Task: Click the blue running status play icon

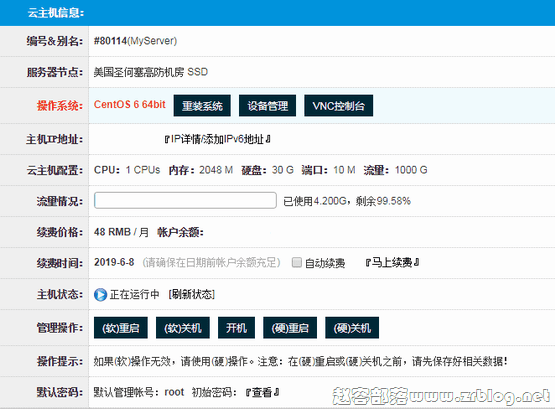Action: click(100, 294)
